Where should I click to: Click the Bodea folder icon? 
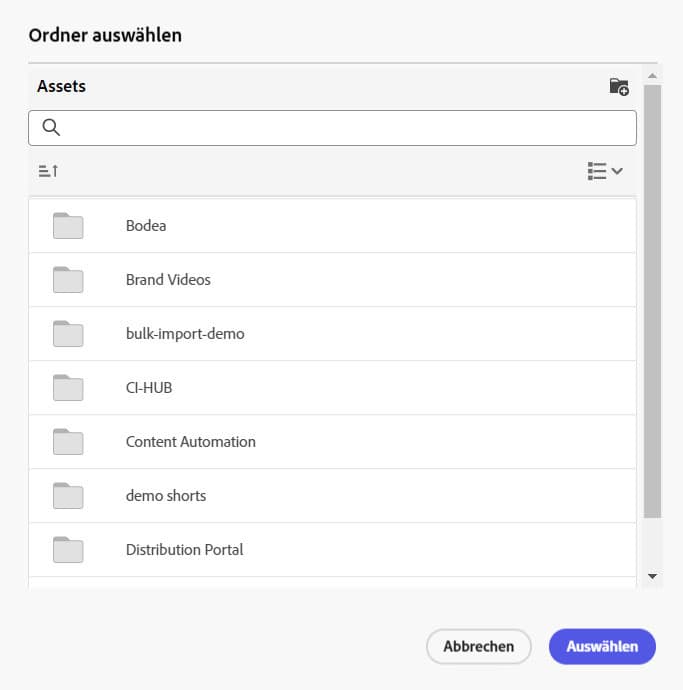[68, 226]
